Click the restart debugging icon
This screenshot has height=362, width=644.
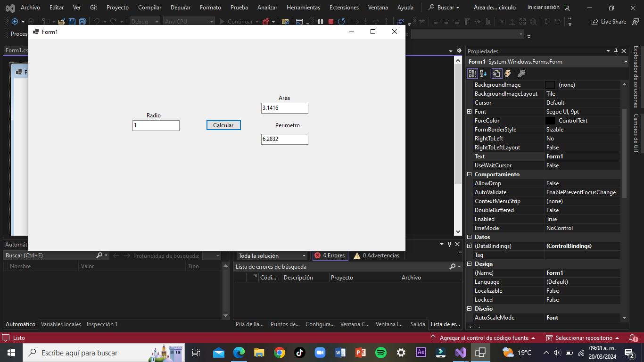point(341,22)
